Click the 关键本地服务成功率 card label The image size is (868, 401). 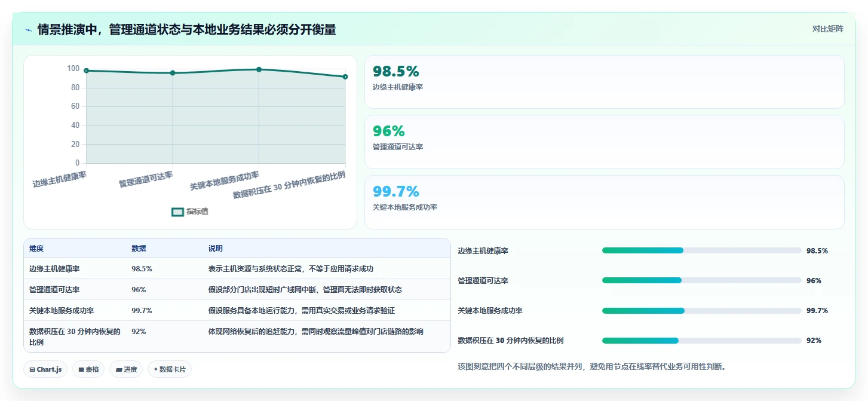point(405,207)
